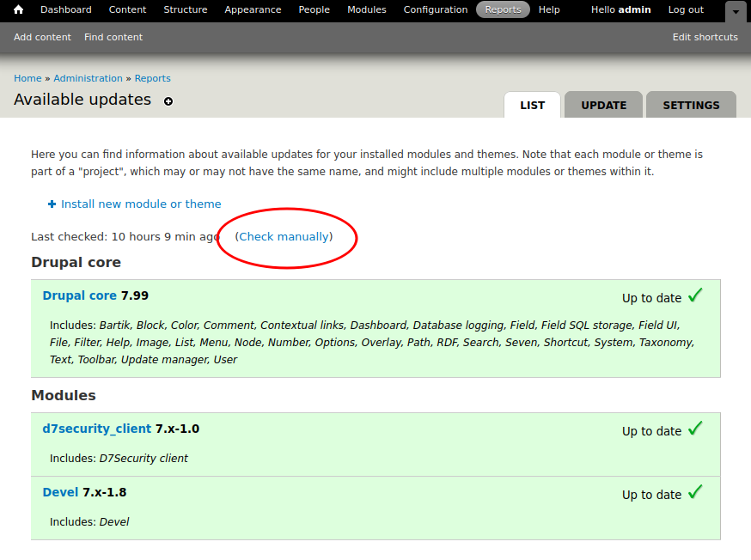This screenshot has height=560, width=751.
Task: Open the Modules menu
Action: (x=366, y=9)
